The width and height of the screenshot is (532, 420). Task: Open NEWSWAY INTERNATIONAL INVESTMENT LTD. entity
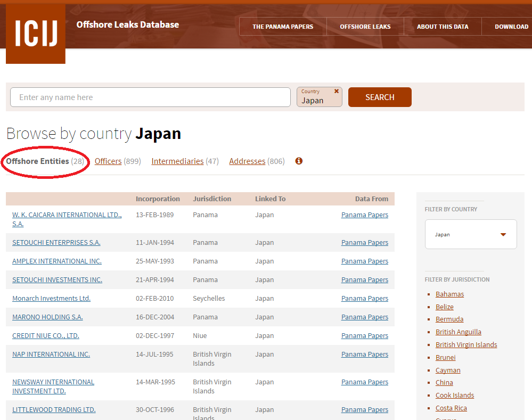[53, 386]
